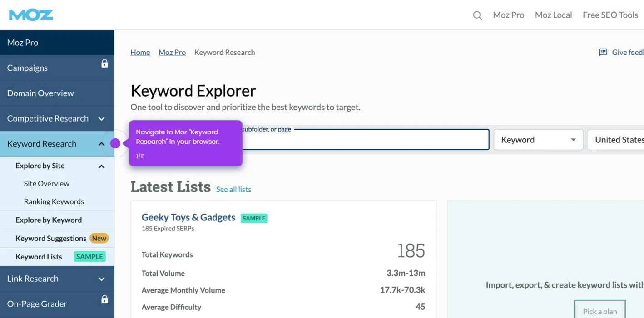Collapse the Keyword Research chevron

[102, 144]
